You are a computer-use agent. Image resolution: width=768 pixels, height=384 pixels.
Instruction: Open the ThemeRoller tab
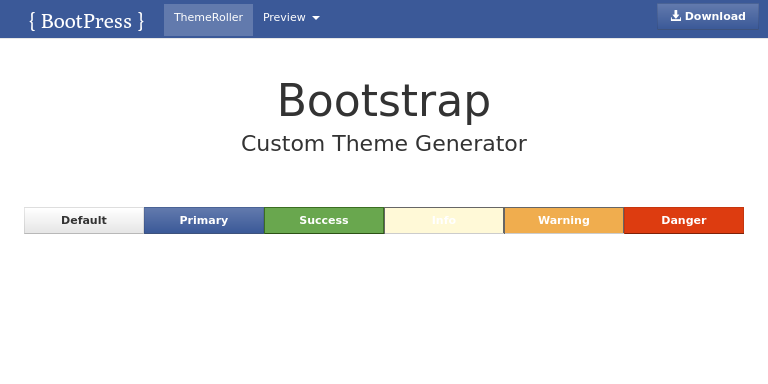coord(208,20)
